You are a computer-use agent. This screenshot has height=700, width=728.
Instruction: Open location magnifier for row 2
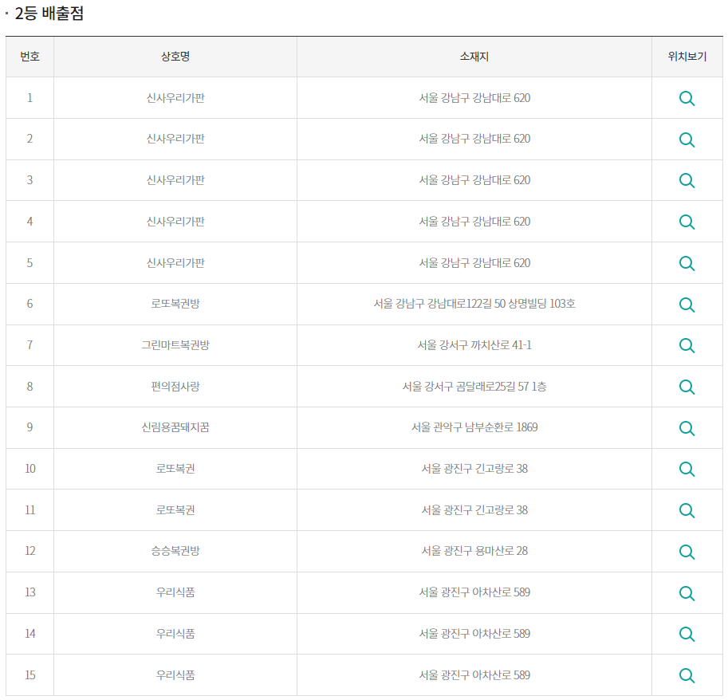(x=687, y=140)
